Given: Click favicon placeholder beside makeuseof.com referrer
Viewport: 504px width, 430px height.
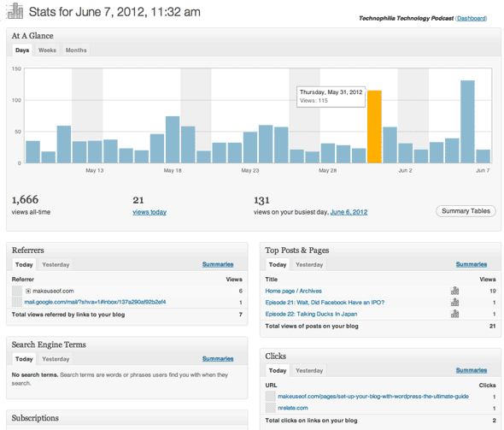Looking at the screenshot, I should click(x=17, y=291).
